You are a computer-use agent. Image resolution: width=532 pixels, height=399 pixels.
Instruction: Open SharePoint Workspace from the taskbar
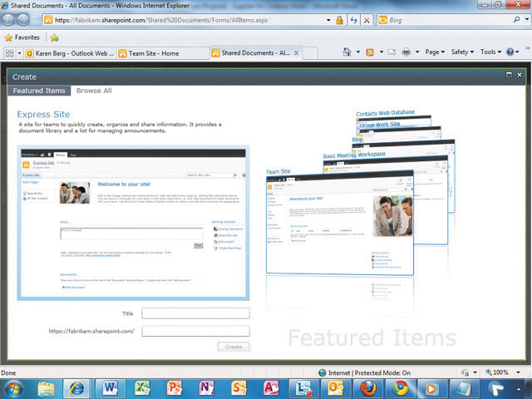[239, 387]
